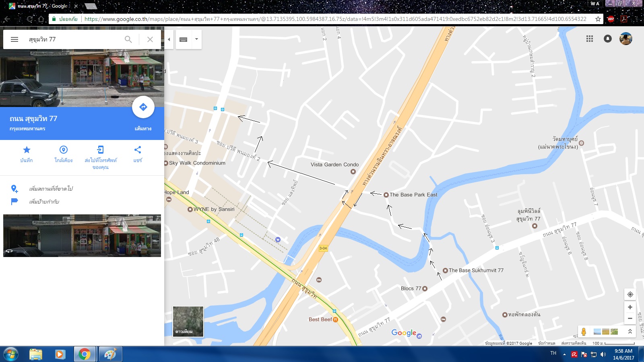Click the Adblock Plus extension icon
This screenshot has width=644, height=362.
tap(611, 19)
